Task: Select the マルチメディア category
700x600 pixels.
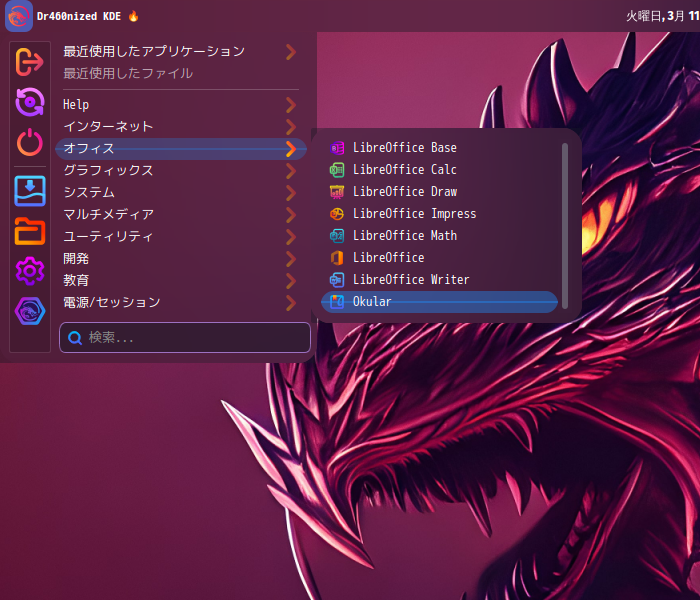Action: point(180,215)
